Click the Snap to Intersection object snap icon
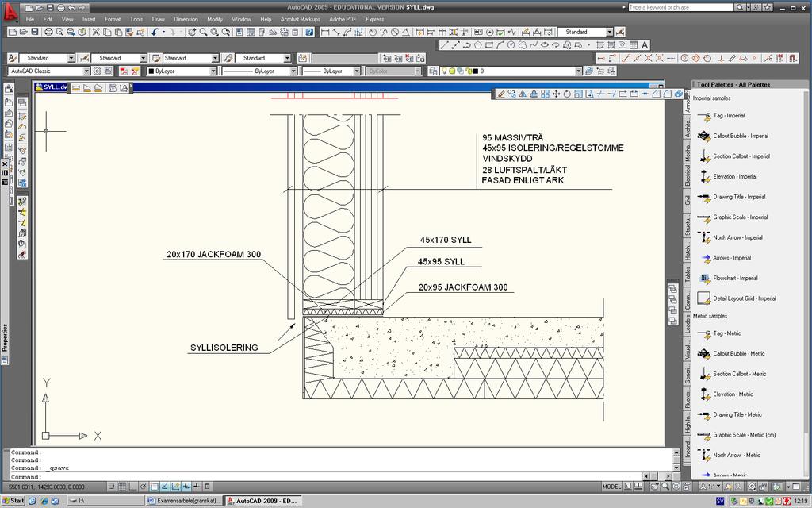Image resolution: width=812 pixels, height=508 pixels. coord(648,58)
